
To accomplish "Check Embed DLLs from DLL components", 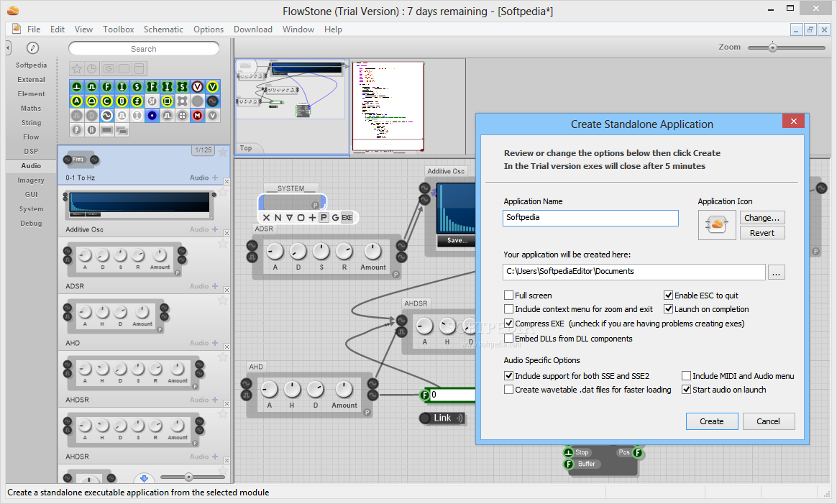I will point(508,339).
